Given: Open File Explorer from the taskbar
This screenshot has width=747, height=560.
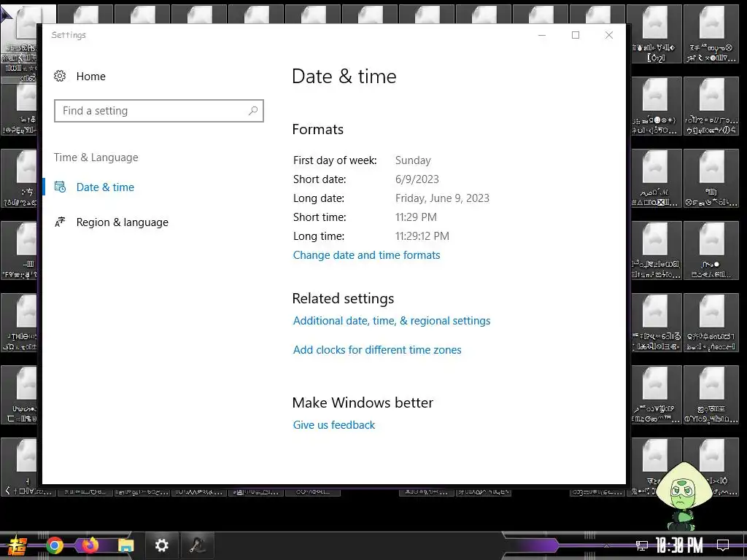Looking at the screenshot, I should tap(125, 545).
